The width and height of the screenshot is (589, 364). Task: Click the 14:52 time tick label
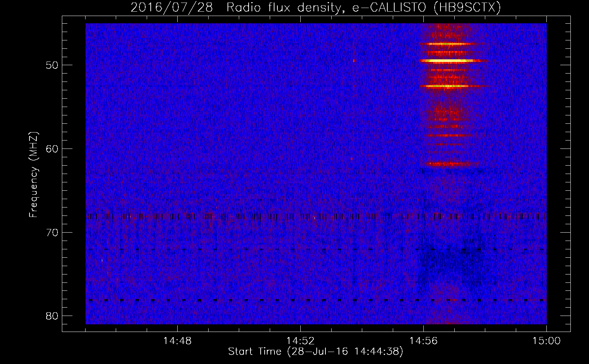(300, 341)
